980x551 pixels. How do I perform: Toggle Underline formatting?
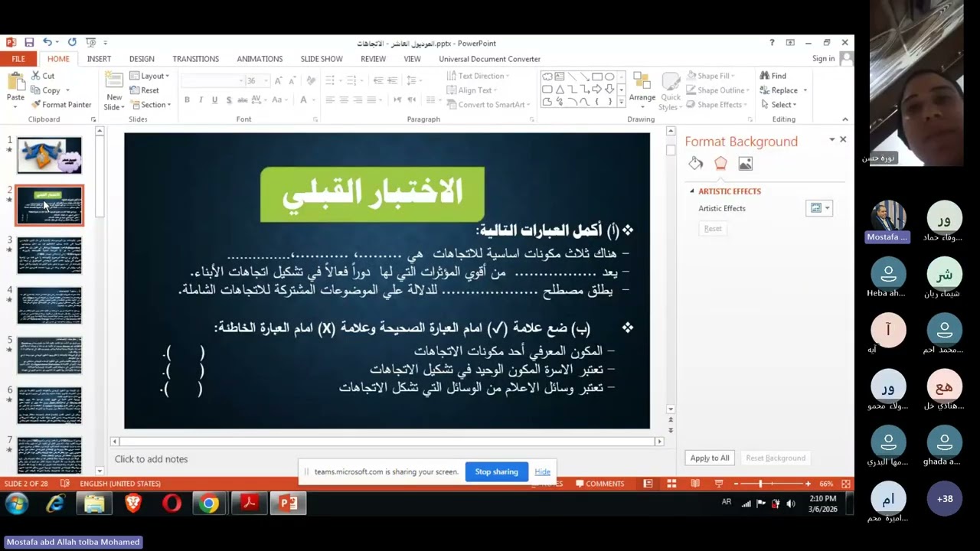coord(214,100)
